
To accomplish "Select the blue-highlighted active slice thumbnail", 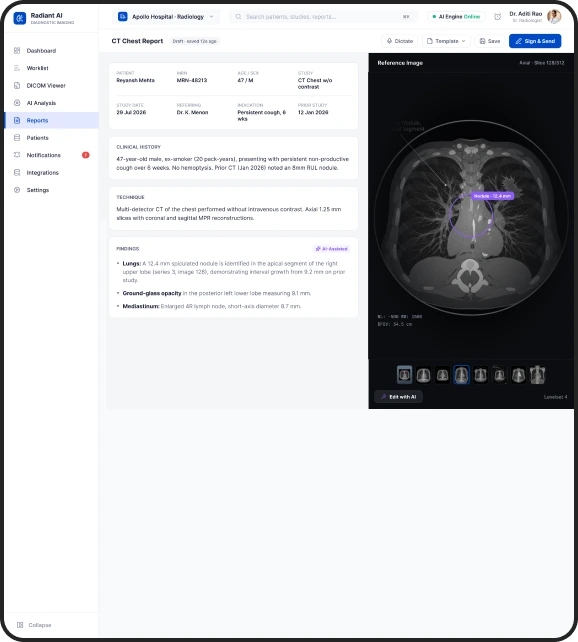I will tap(461, 375).
